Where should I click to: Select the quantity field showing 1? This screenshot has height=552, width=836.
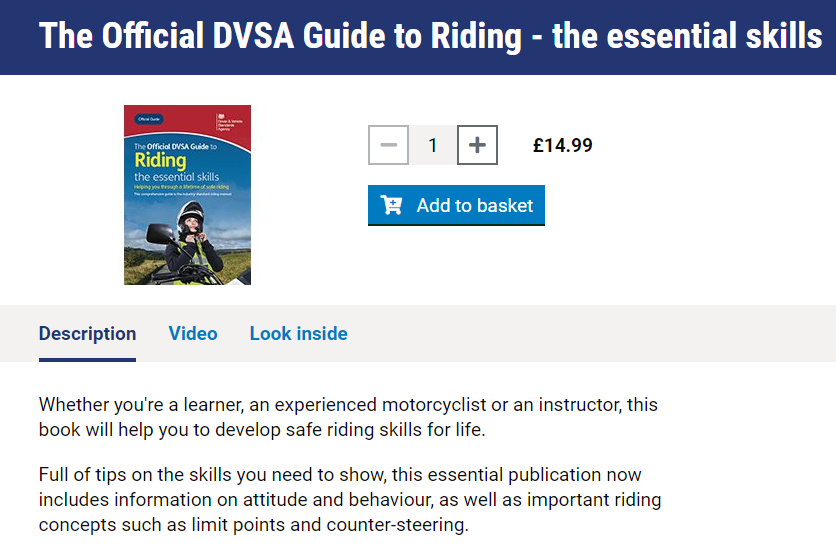click(433, 145)
